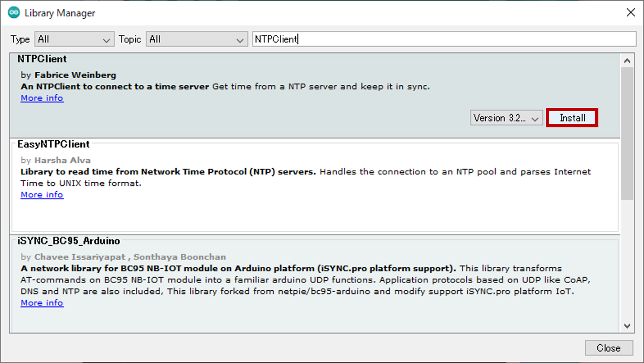Open More info for EasyNTPClient
This screenshot has height=363, width=644.
coord(41,194)
